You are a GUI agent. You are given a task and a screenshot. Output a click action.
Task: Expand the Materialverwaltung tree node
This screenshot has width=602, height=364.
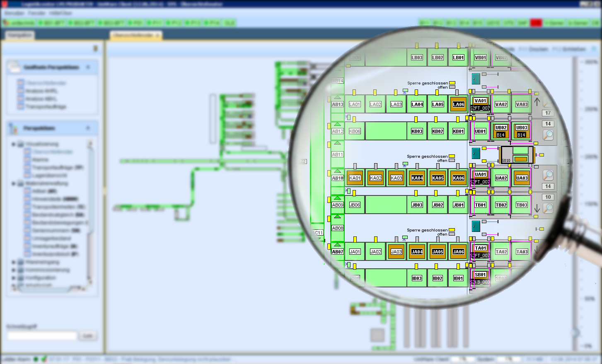click(14, 183)
